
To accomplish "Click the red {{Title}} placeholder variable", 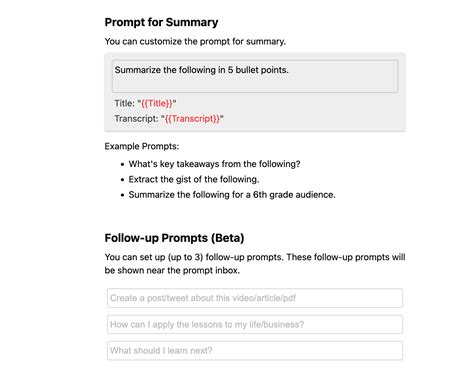I will pos(157,103).
